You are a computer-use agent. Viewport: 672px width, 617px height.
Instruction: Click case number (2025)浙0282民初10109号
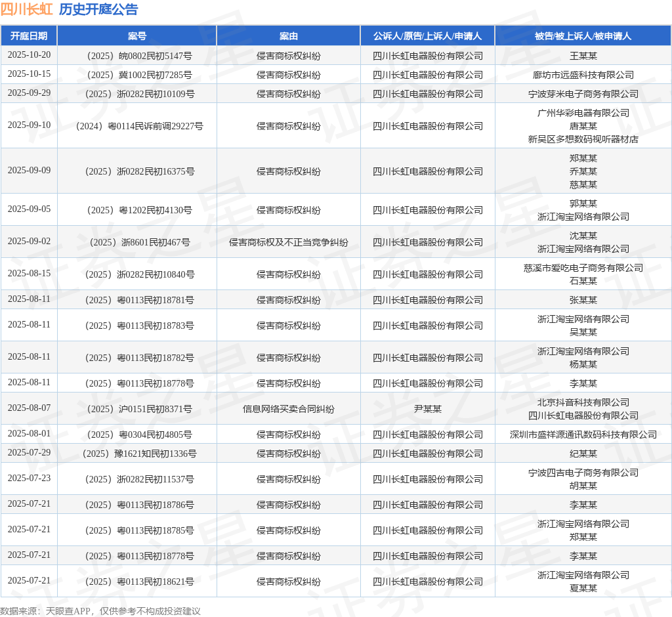tap(140, 93)
